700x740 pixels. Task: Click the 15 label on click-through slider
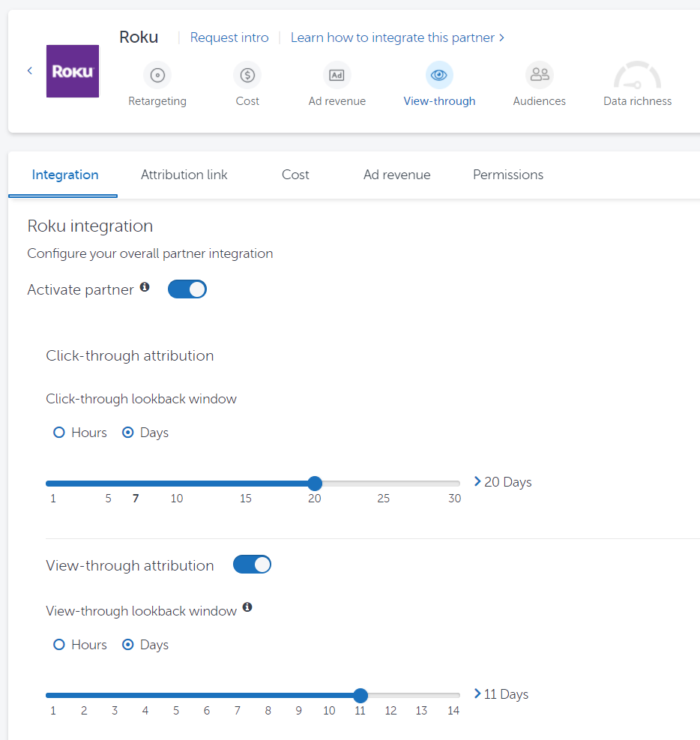(x=246, y=499)
